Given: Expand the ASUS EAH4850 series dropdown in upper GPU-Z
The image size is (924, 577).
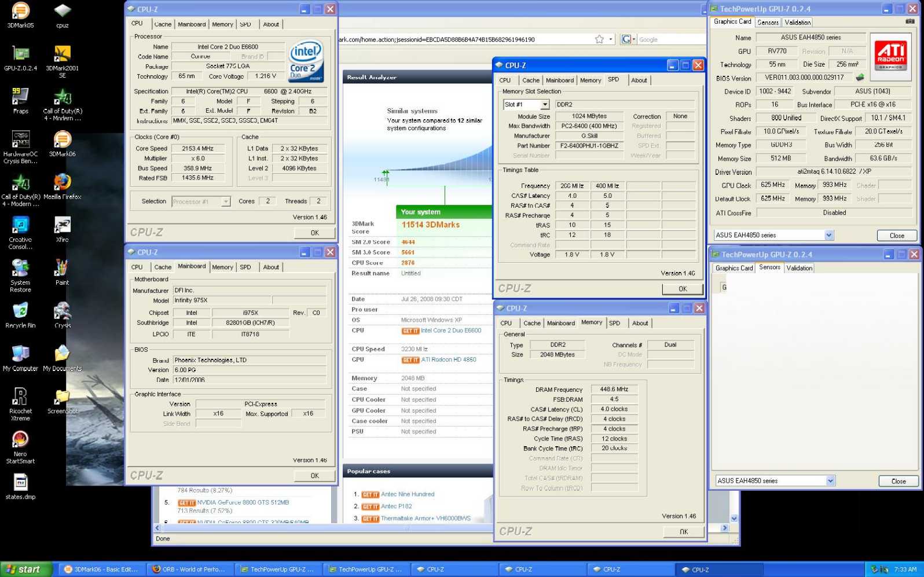Looking at the screenshot, I should click(829, 235).
